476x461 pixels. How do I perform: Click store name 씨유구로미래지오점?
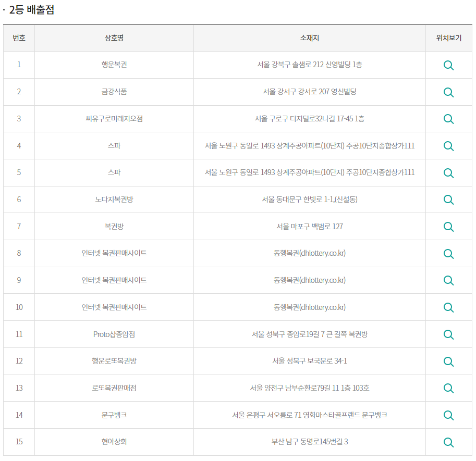(114, 119)
